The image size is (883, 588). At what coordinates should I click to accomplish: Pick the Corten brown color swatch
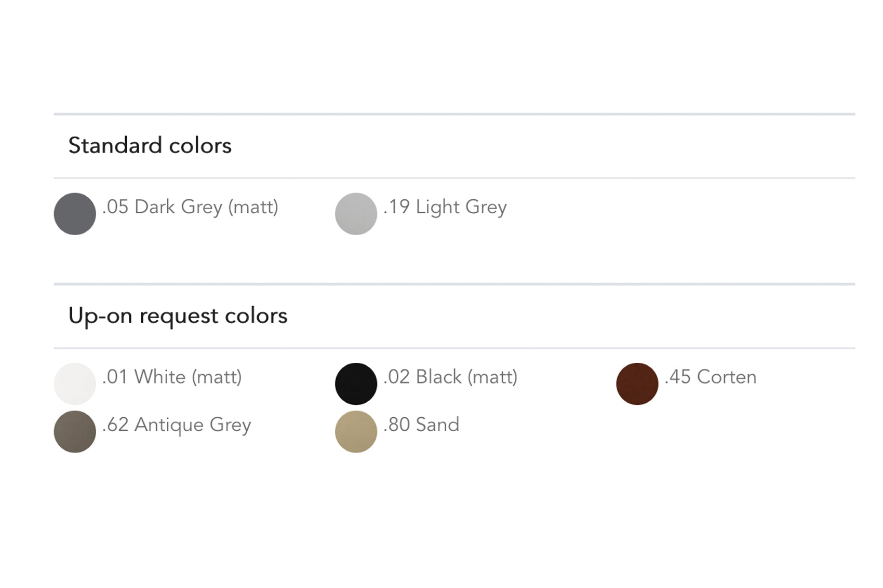pyautogui.click(x=637, y=384)
